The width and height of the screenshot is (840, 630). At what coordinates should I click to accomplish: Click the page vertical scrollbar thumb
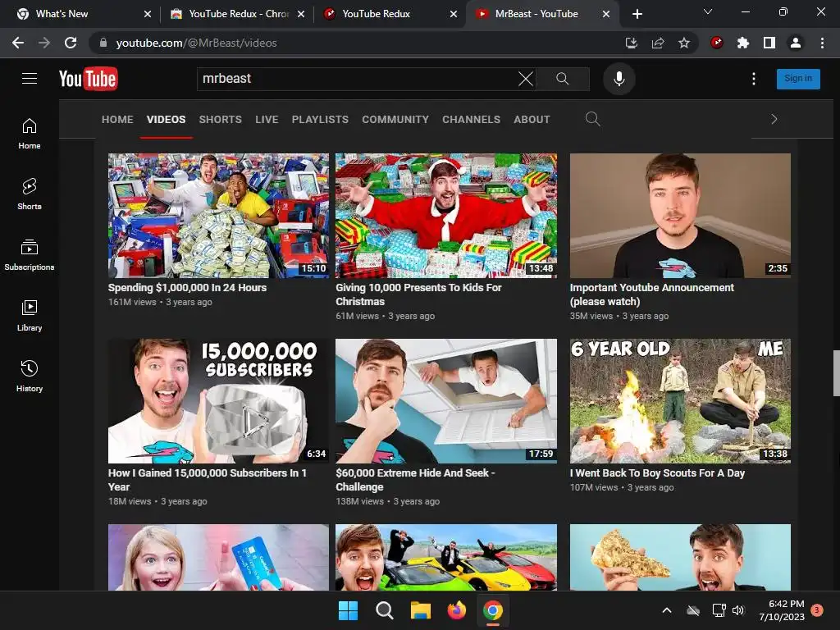pos(836,373)
